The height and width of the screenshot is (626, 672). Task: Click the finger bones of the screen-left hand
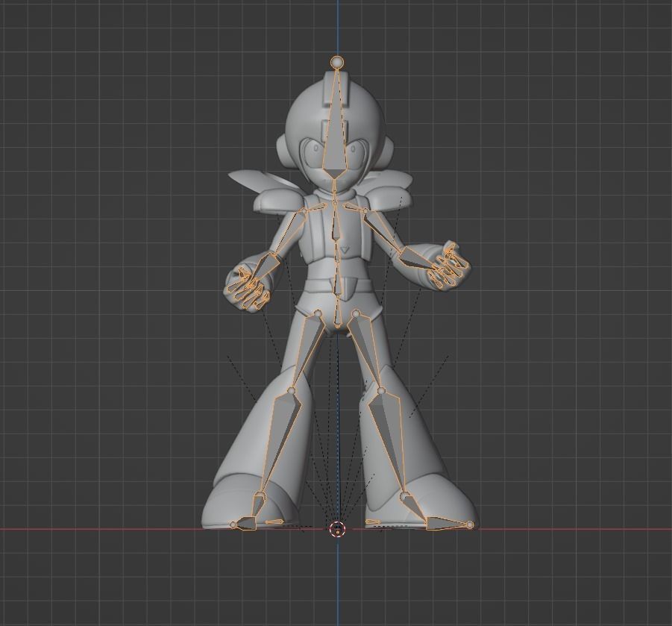[251, 288]
